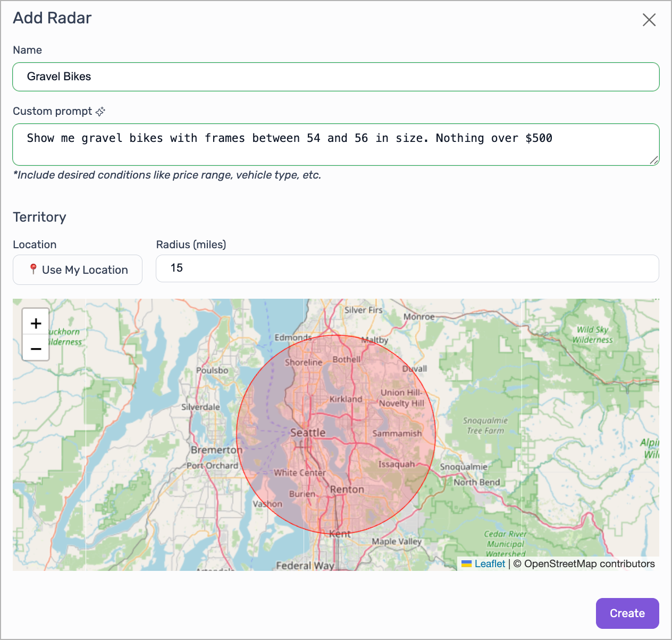Click Snoqualmie on the map

coord(463,467)
